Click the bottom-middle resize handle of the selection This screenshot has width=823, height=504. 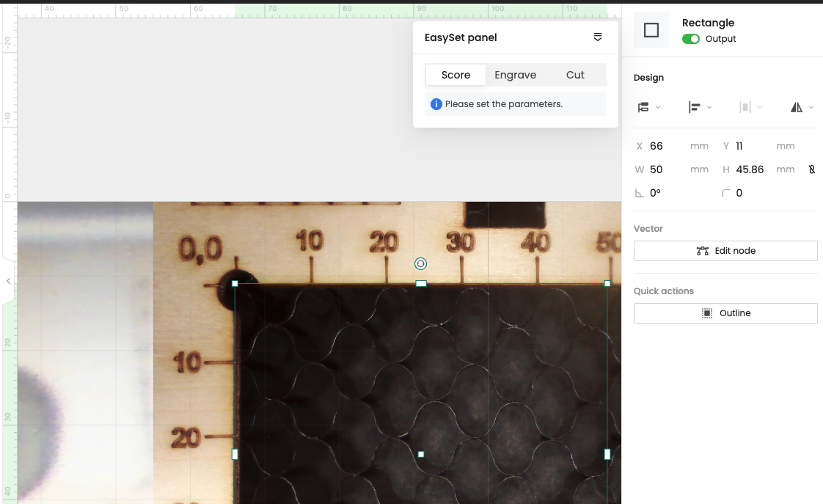420,454
